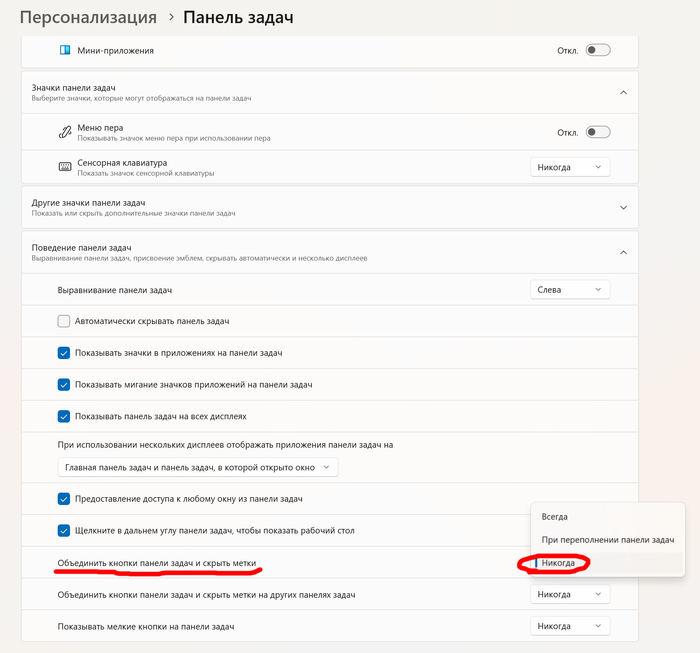Uncheck Показывать мигание значков приложений checkbox
The width and height of the screenshot is (700, 653).
pos(64,384)
